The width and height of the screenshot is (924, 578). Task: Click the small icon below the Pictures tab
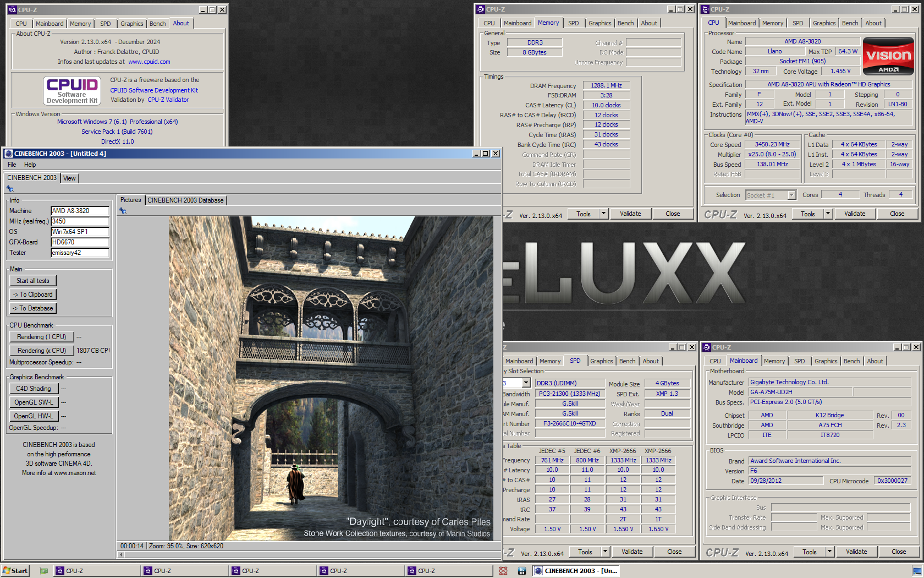(123, 211)
